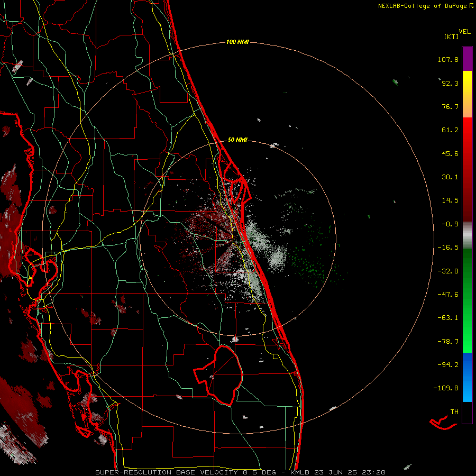Click the VEL legend title
Image resolution: width=476 pixels, height=476 pixels.
point(464,32)
